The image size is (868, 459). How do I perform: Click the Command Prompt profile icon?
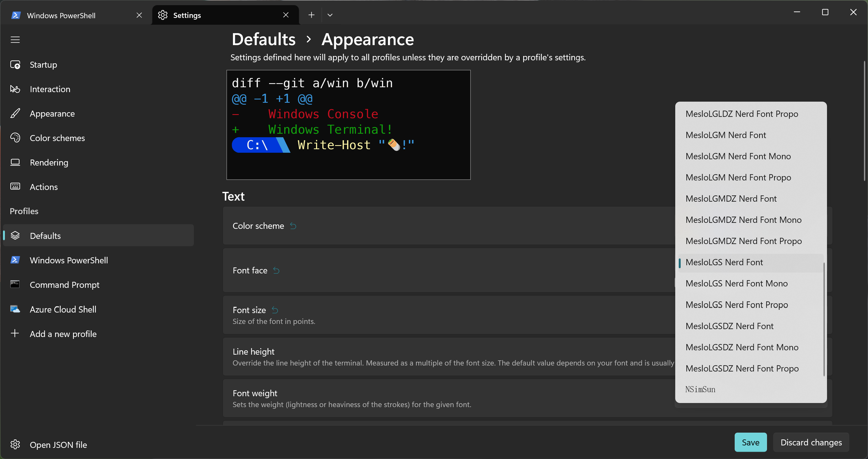coord(15,284)
